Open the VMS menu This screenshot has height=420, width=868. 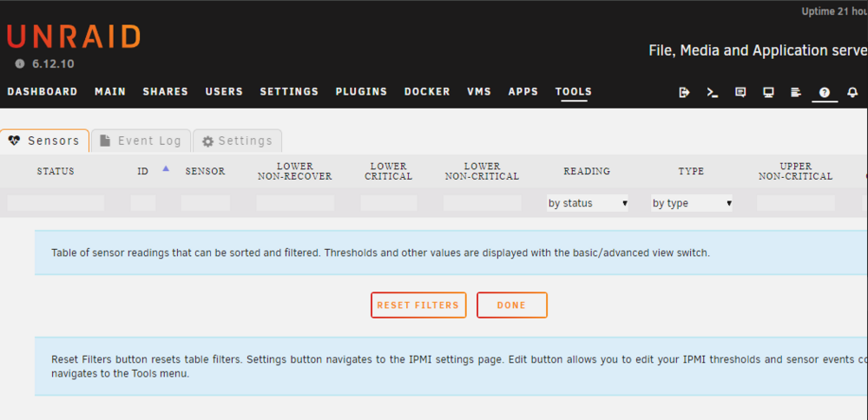[479, 92]
